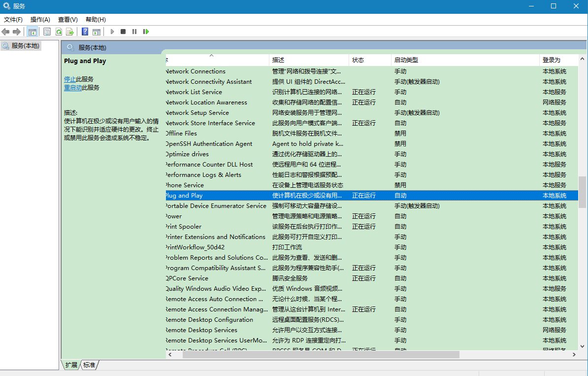
Task: Toggle the show/hide console tree icon
Action: (x=32, y=32)
